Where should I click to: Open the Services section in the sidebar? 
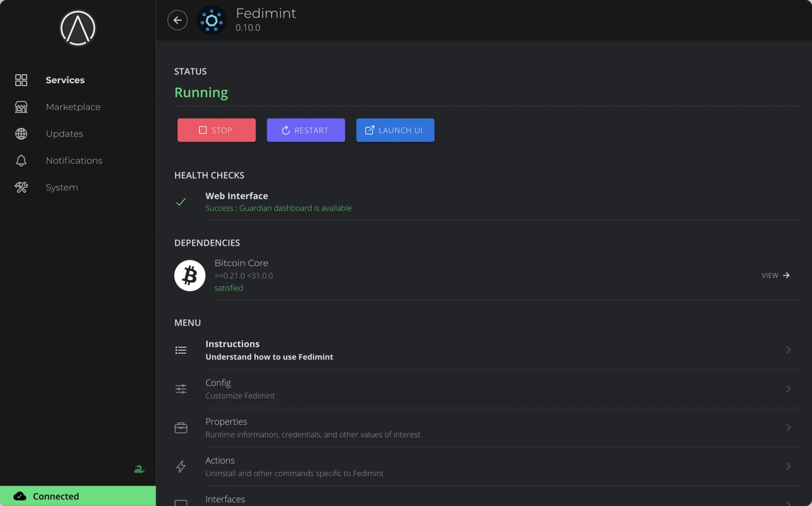click(x=65, y=80)
